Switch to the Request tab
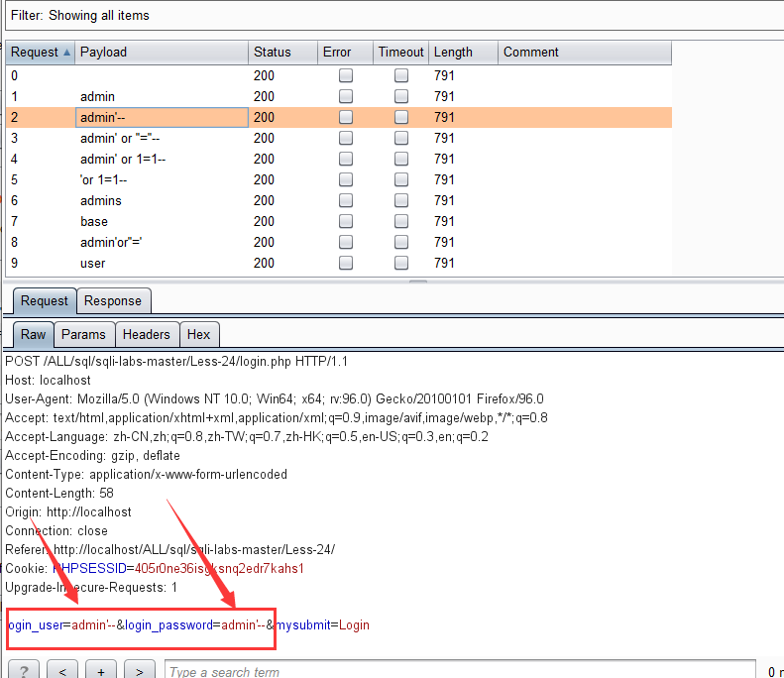This screenshot has height=678, width=784. pos(45,301)
